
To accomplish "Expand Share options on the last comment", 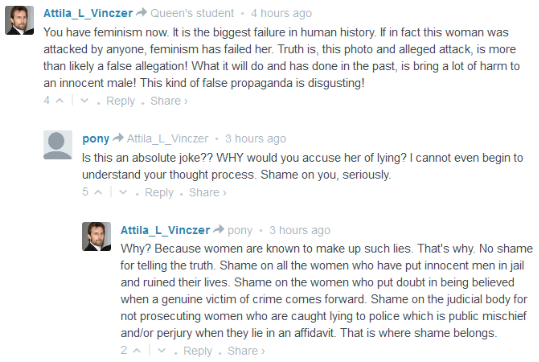I will coord(246,351).
